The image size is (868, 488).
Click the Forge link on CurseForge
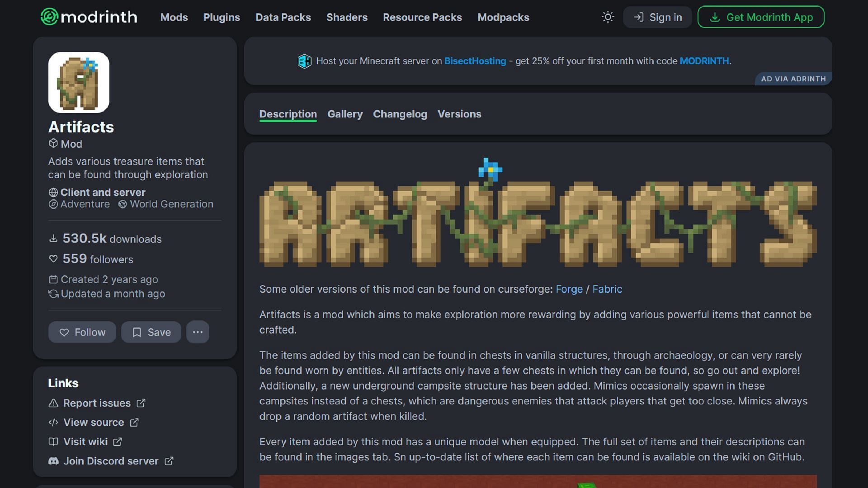point(569,289)
